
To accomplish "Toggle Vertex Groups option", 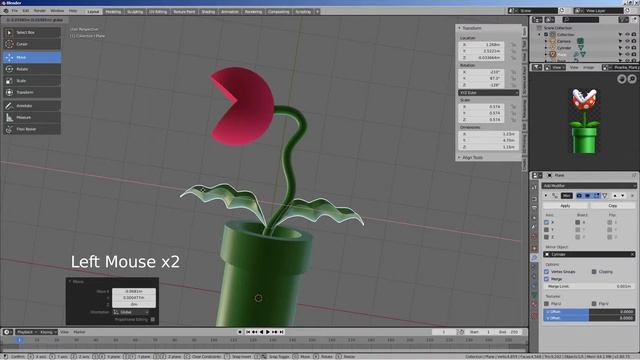I will click(547, 272).
